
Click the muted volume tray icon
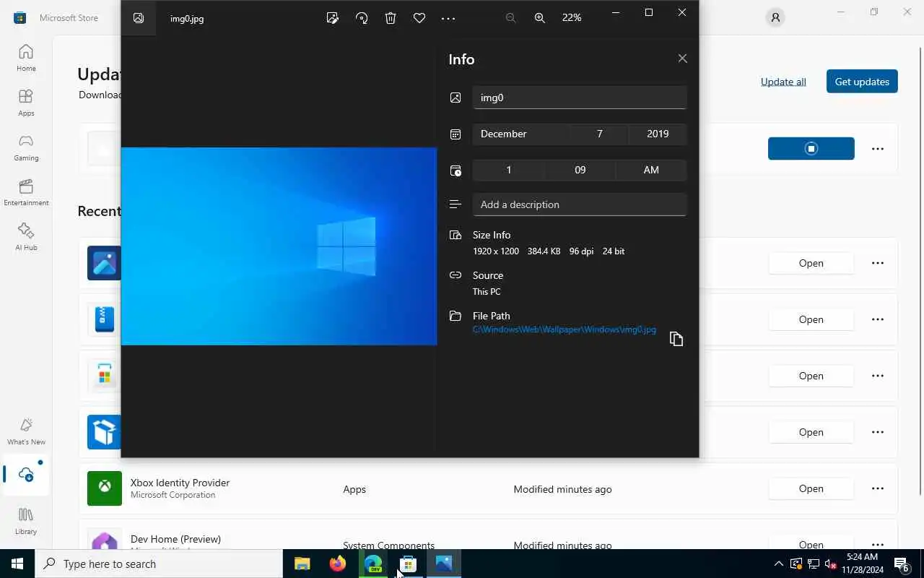(830, 564)
